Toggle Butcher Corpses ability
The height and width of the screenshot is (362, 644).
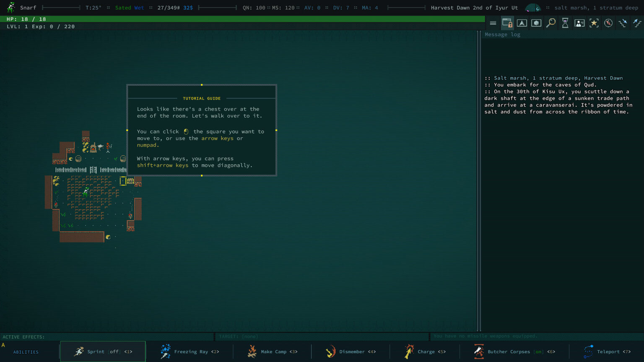click(514, 352)
